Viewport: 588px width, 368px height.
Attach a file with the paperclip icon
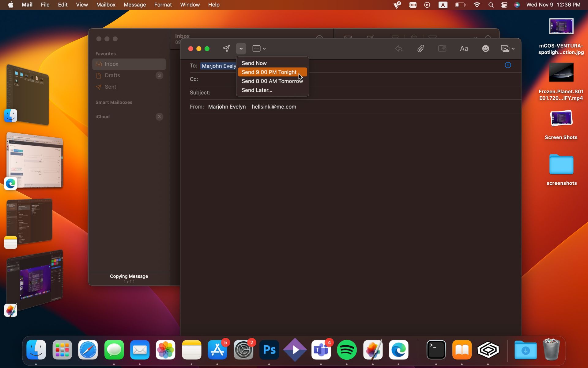point(420,48)
